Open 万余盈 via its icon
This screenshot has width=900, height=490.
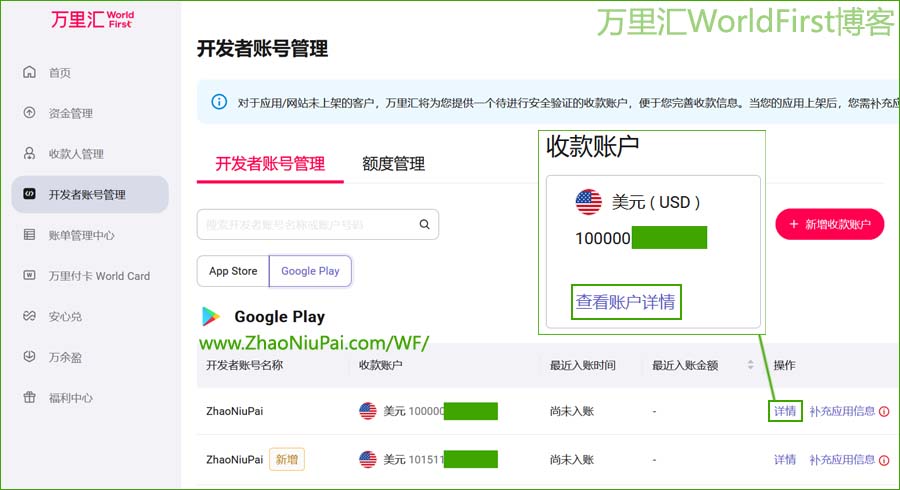click(29, 357)
